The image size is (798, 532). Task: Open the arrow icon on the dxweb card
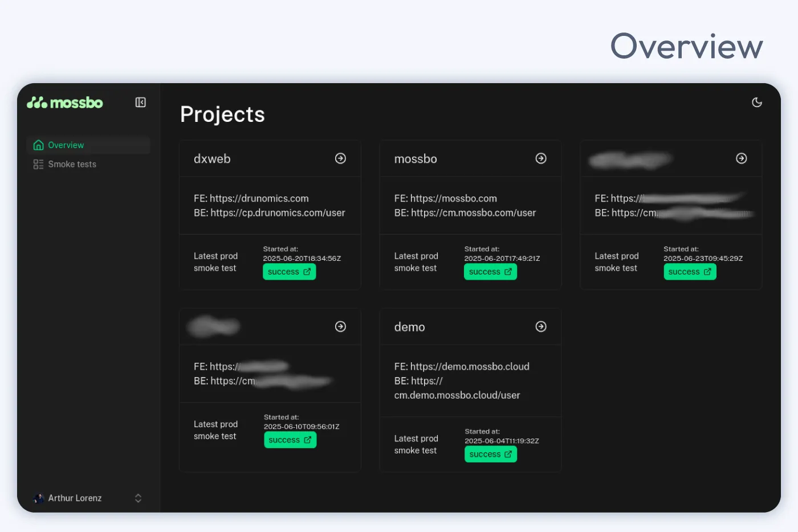(340, 158)
